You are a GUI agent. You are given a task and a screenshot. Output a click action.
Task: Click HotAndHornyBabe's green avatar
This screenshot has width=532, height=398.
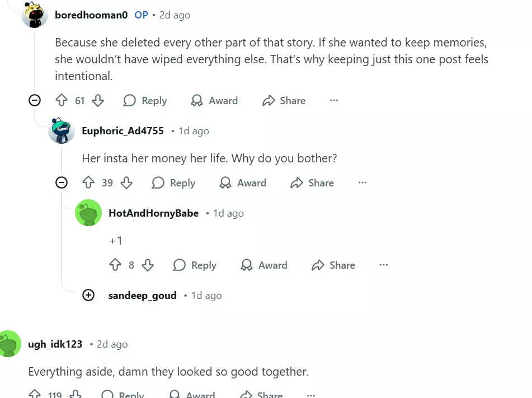pyautogui.click(x=88, y=213)
